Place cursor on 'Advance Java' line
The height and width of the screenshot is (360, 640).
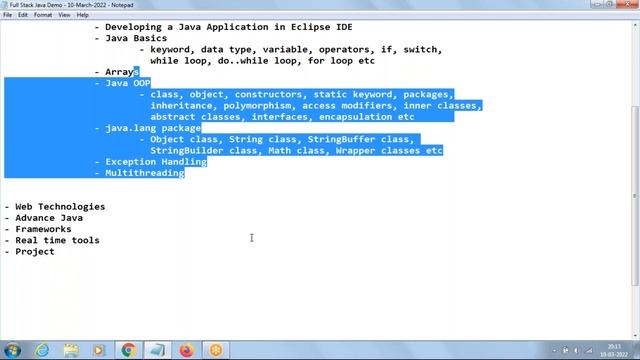coord(49,218)
